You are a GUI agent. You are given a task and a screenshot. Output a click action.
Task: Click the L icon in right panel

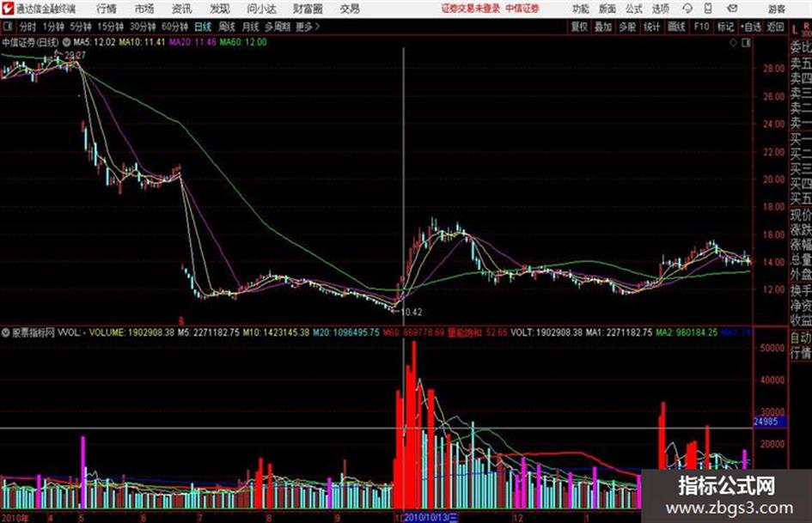click(795, 31)
